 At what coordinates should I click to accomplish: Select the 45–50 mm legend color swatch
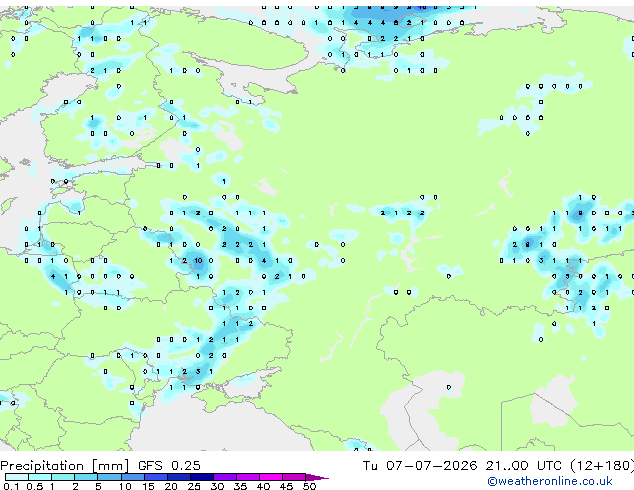[x=294, y=477]
